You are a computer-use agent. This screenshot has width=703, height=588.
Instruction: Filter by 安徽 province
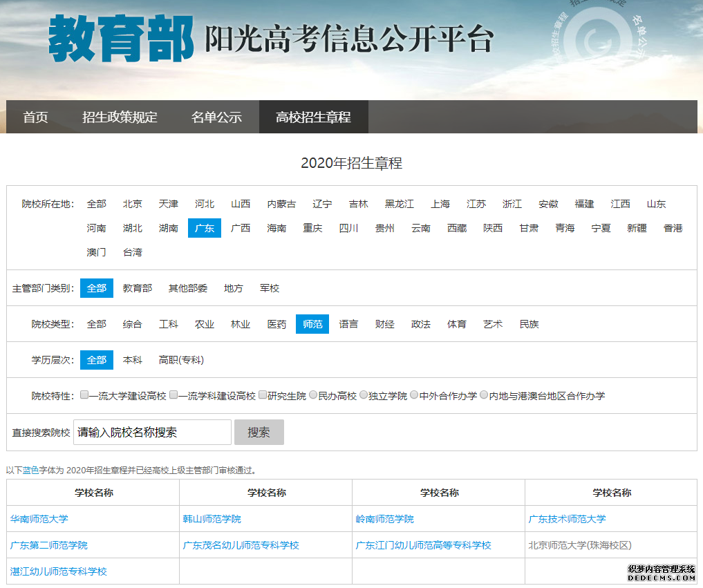(x=548, y=204)
